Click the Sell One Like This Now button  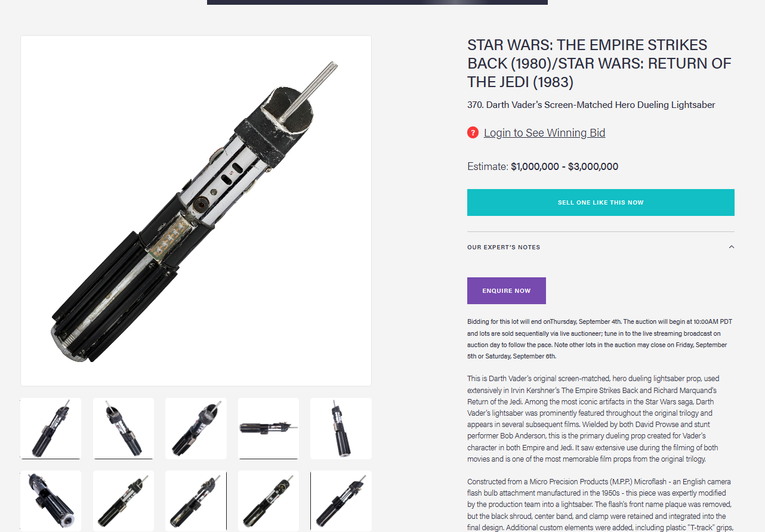600,202
